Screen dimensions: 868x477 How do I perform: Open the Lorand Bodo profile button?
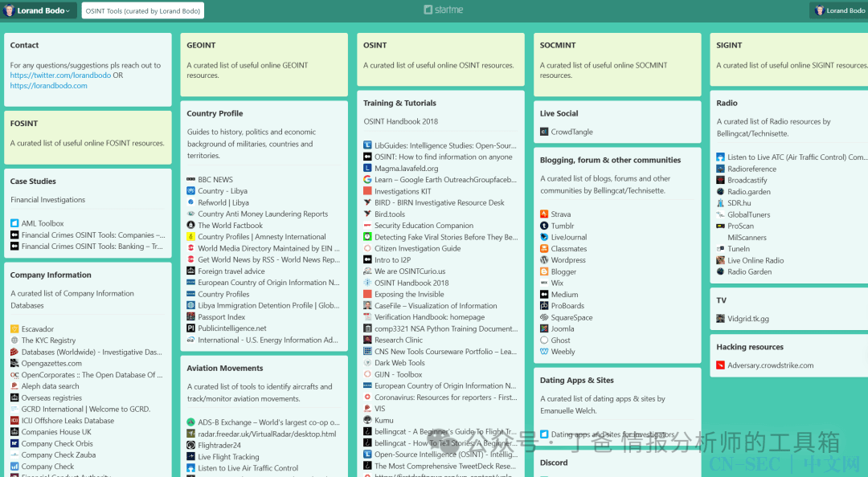point(840,10)
